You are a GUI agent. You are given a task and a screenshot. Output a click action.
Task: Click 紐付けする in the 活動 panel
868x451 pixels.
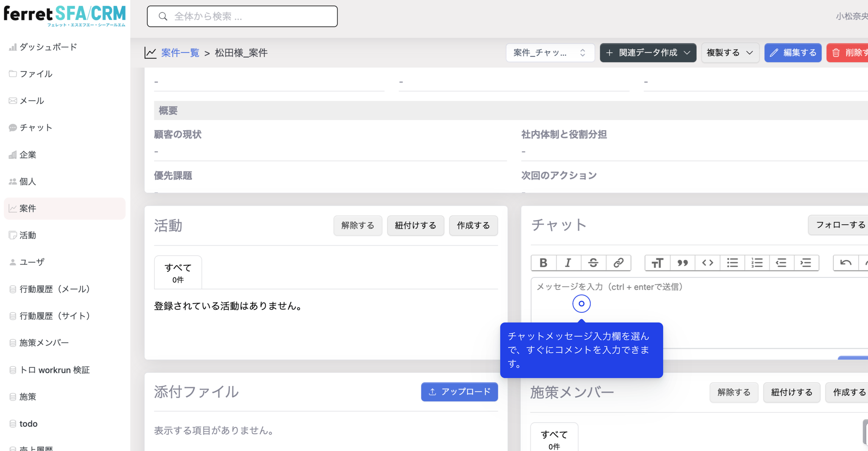coord(415,225)
